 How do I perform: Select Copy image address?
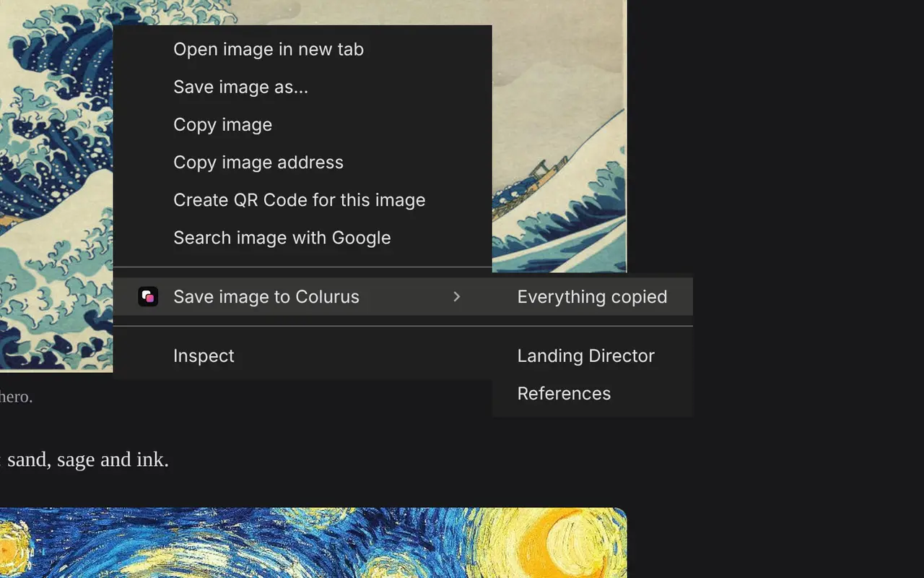(x=302, y=162)
